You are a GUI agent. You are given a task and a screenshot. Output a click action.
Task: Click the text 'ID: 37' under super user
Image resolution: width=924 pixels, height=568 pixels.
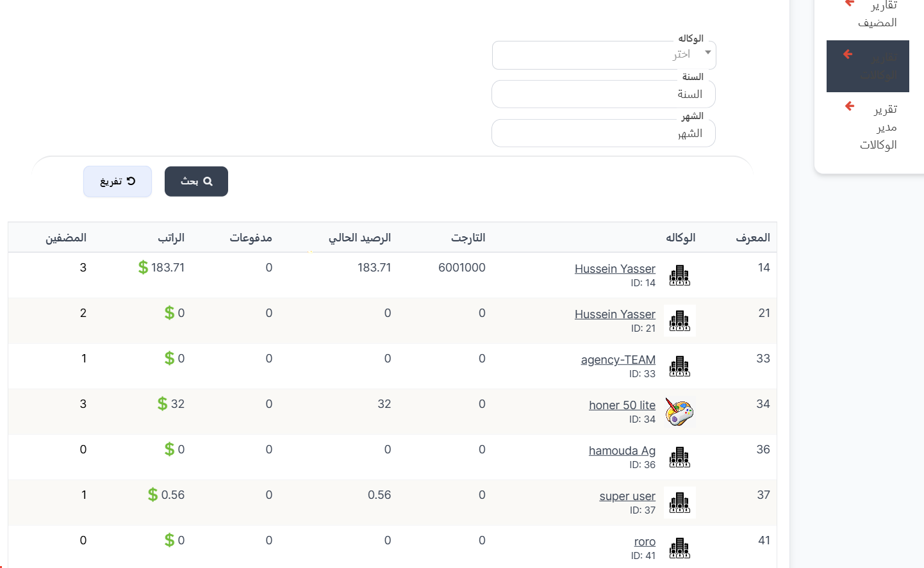point(643,510)
